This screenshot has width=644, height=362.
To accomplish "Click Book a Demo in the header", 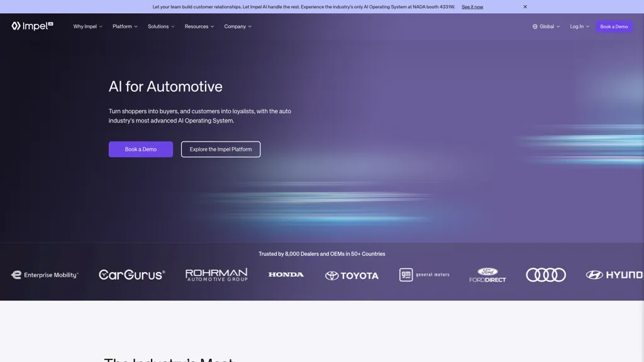I will (614, 26).
